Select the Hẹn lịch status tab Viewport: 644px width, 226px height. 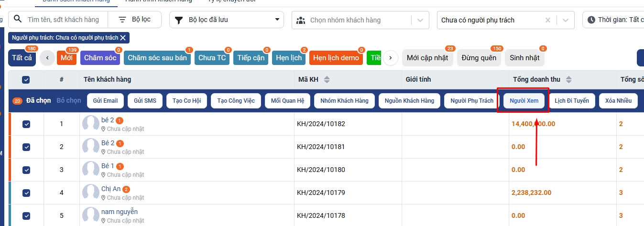click(x=289, y=58)
